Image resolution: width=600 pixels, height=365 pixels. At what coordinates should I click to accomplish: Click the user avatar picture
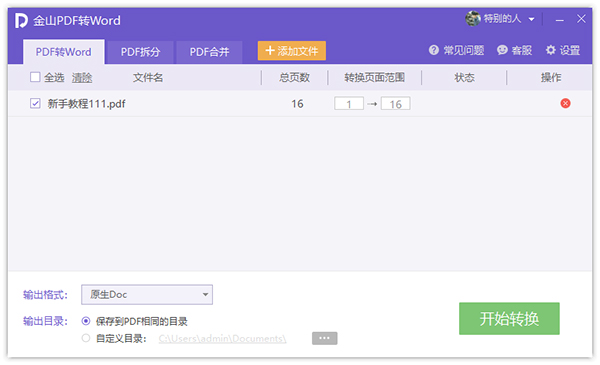tap(473, 18)
